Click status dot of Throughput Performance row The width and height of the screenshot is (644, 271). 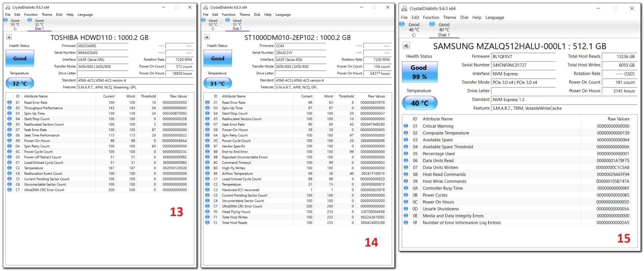pyautogui.click(x=9, y=108)
